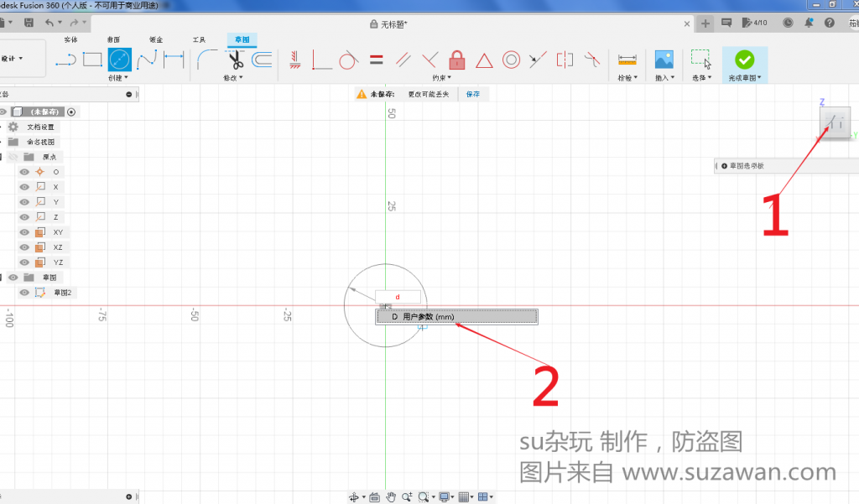Switch to the 草图 tab

[242, 39]
